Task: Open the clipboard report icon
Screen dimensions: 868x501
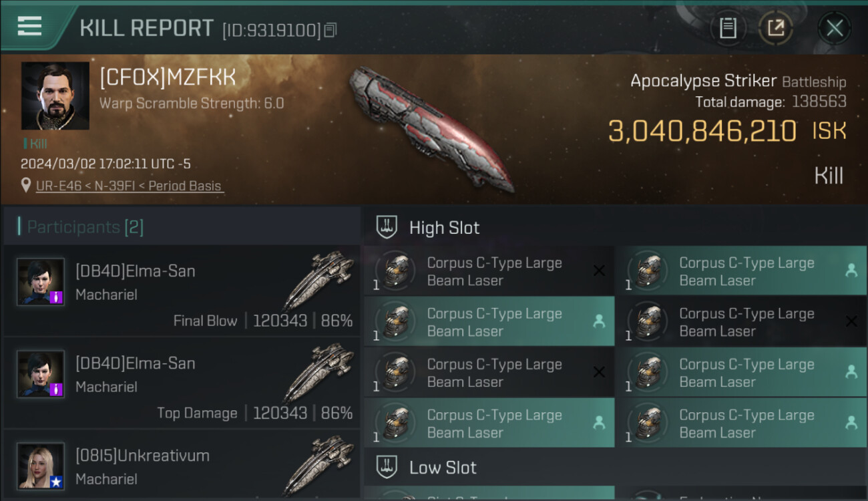Action: (x=728, y=28)
